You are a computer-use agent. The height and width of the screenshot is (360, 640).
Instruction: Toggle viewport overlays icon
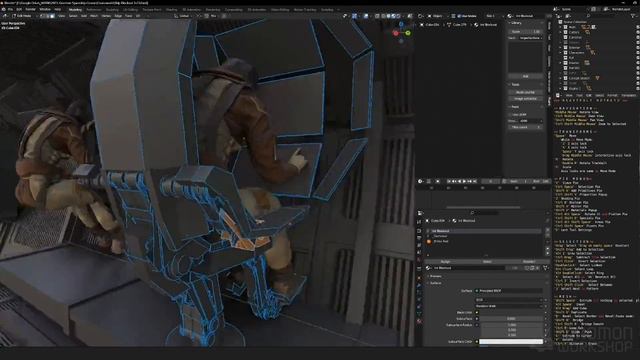coord(366,16)
